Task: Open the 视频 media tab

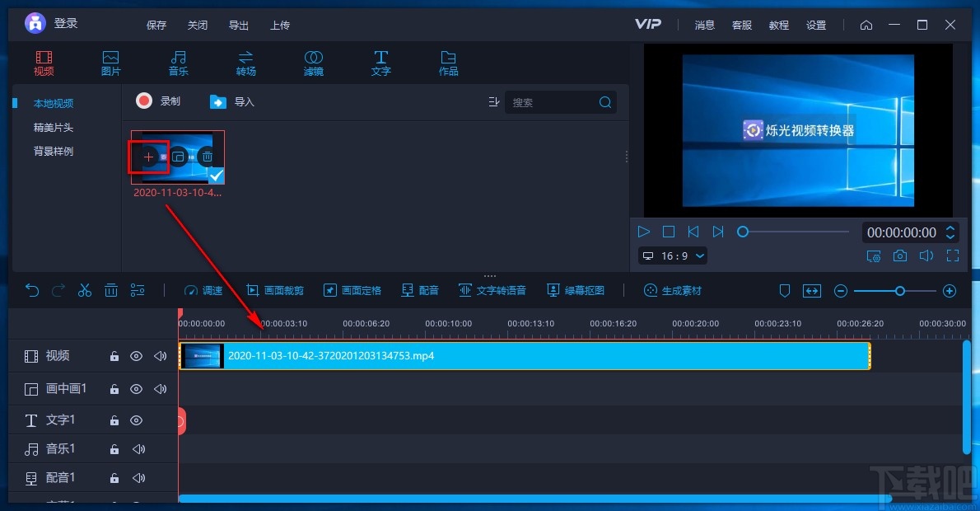Action: click(44, 63)
